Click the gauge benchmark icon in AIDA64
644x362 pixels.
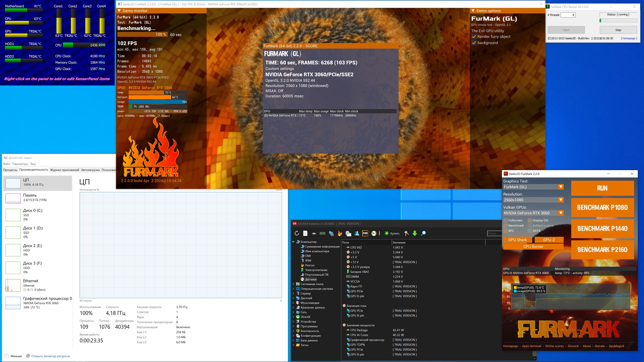point(374,233)
